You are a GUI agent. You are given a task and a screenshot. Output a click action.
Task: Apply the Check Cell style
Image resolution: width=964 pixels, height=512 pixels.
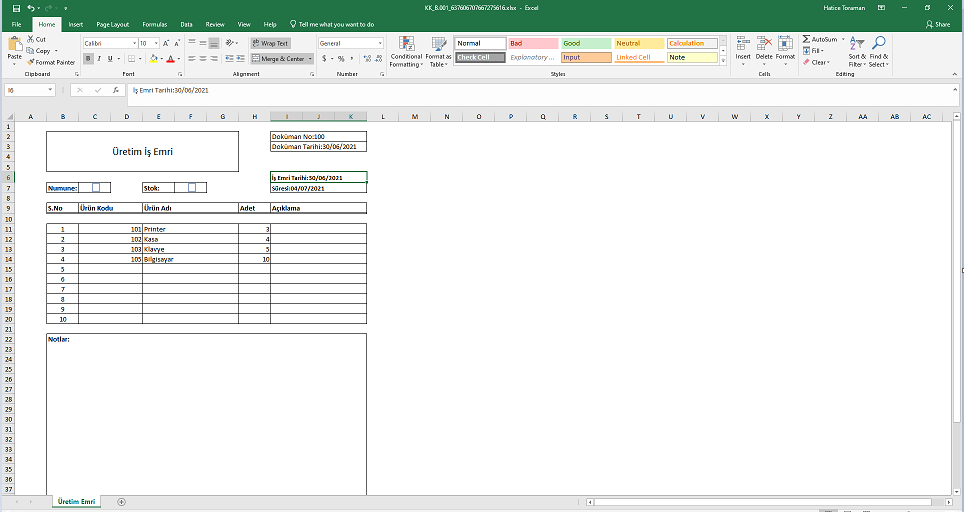point(480,57)
